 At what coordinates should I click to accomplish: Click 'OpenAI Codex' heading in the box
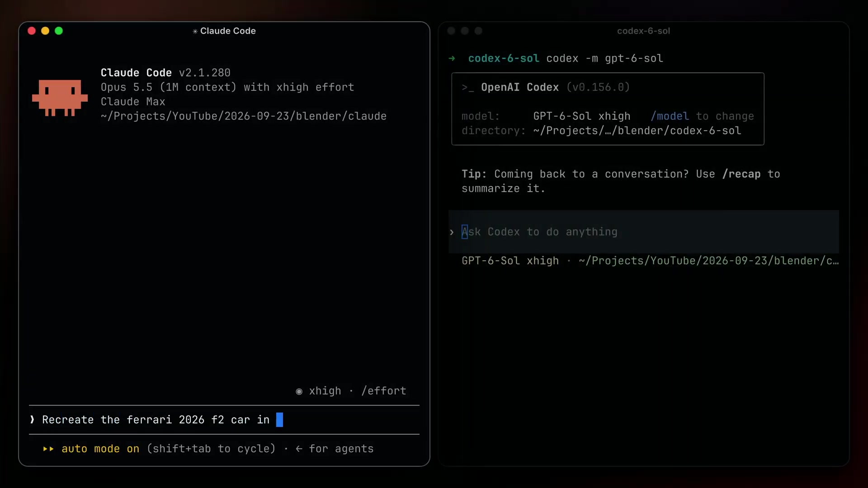point(520,87)
